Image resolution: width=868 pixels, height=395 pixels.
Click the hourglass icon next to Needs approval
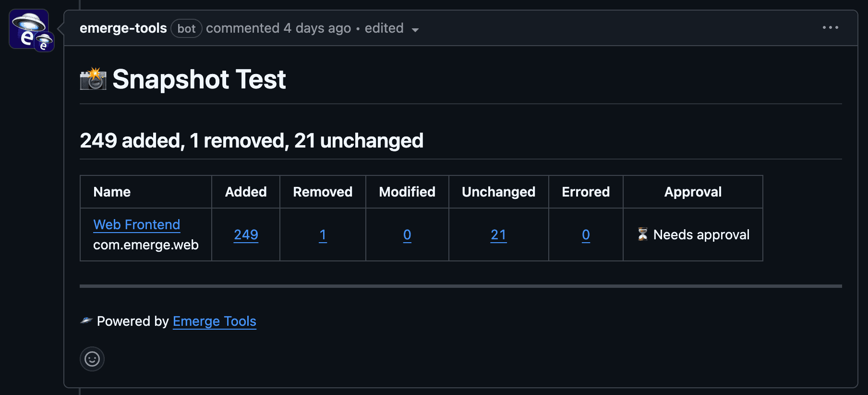click(642, 235)
